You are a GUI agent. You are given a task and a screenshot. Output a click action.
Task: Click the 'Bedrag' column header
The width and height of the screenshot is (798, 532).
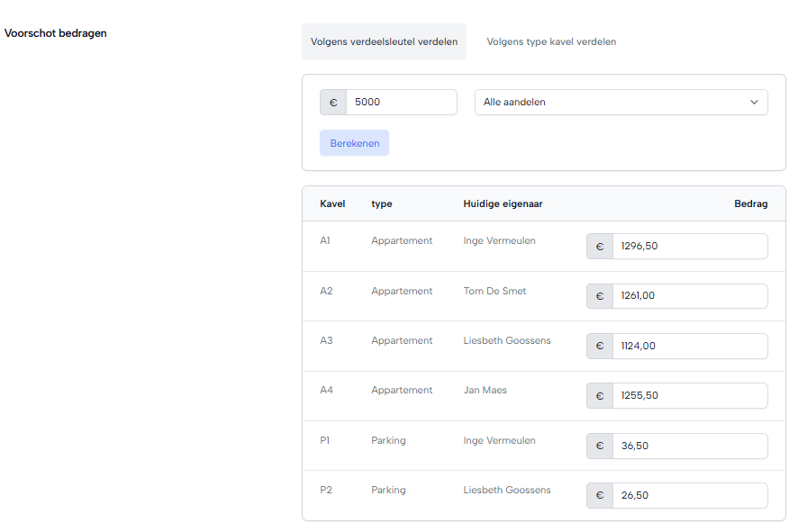click(x=750, y=204)
